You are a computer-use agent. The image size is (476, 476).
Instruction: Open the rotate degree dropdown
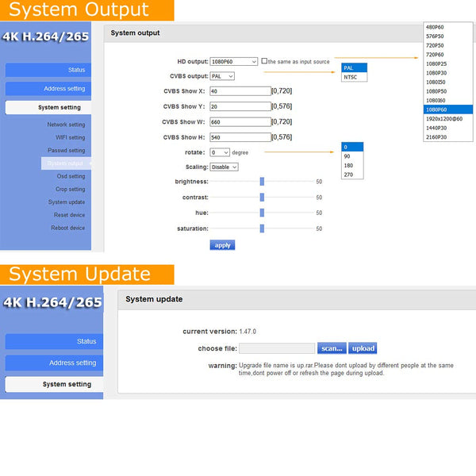[220, 152]
